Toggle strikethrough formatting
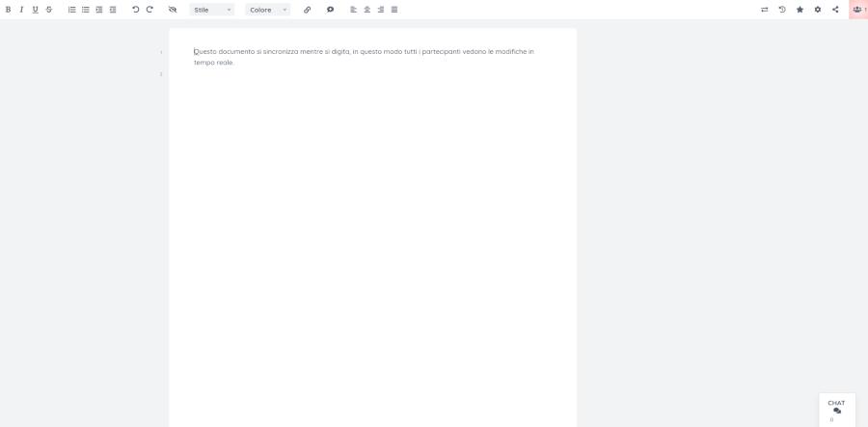 coord(49,10)
